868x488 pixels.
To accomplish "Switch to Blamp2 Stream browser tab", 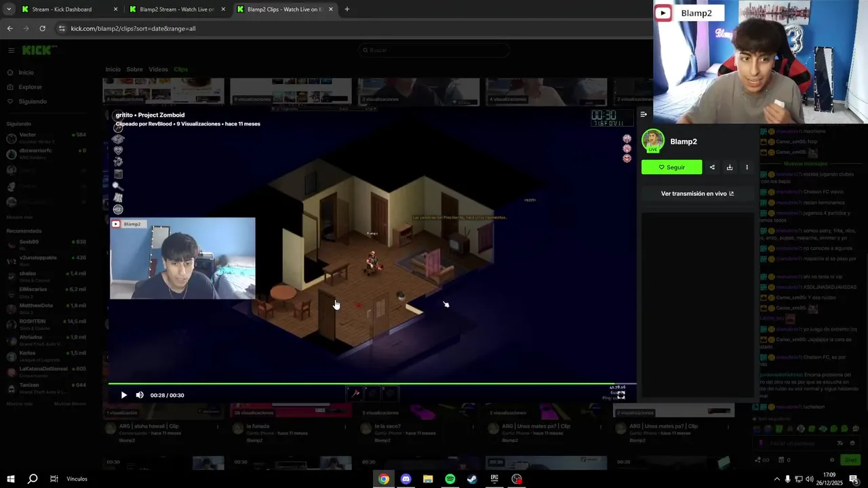I will pos(177,9).
